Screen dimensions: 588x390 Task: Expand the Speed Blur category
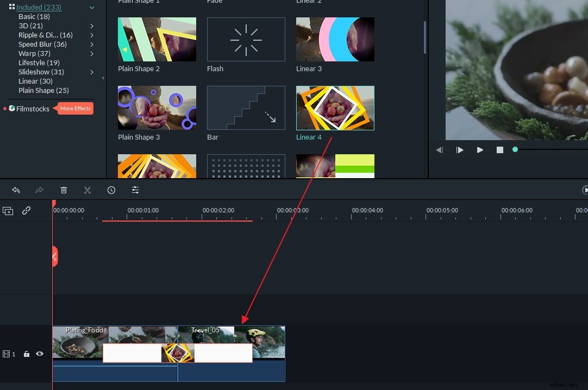tap(91, 44)
